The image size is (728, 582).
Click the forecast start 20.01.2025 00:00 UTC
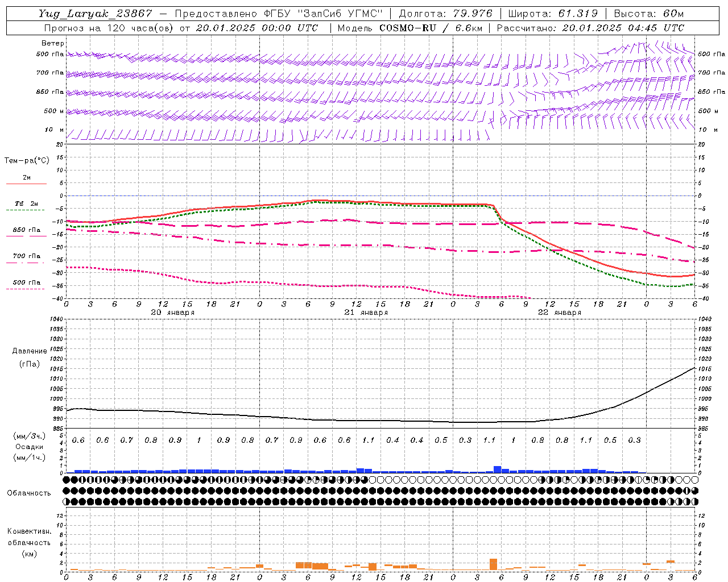(257, 28)
